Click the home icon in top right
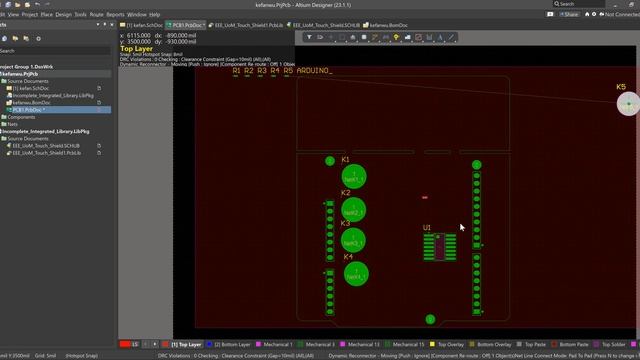 pos(587,14)
